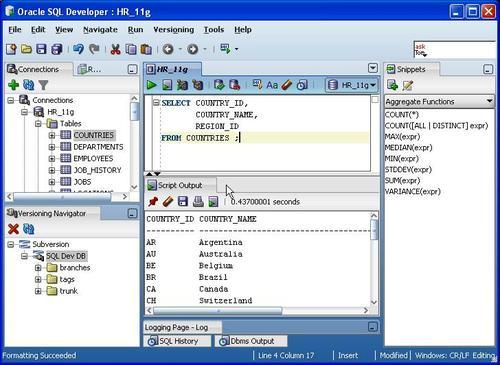The image size is (500, 365).
Task: Click the Redo toolbar icon
Action: point(94,49)
